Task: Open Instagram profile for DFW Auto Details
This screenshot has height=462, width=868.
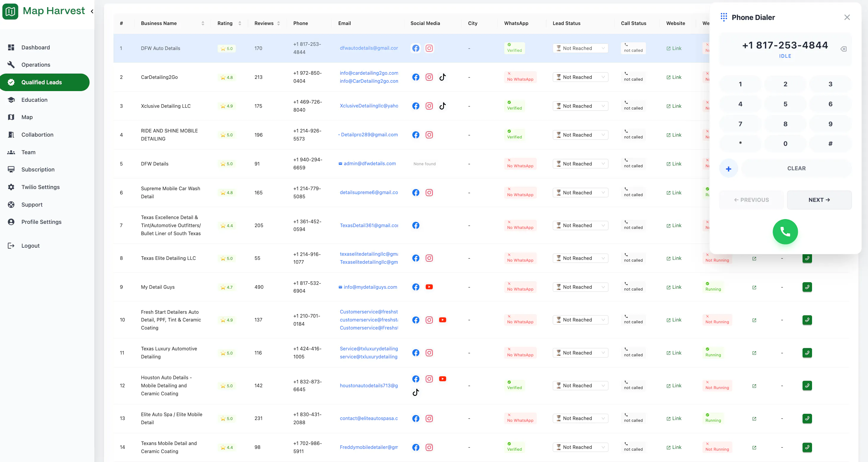Action: [429, 48]
